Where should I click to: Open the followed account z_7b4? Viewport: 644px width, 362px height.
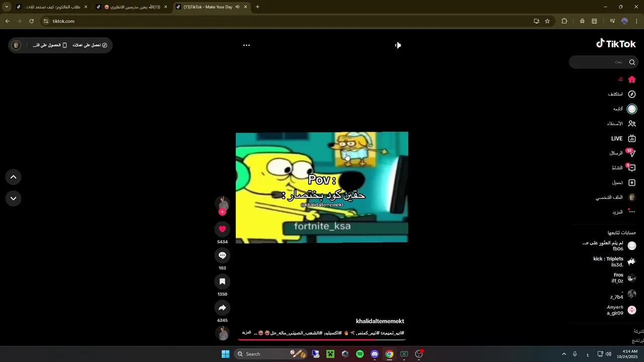pos(623,294)
